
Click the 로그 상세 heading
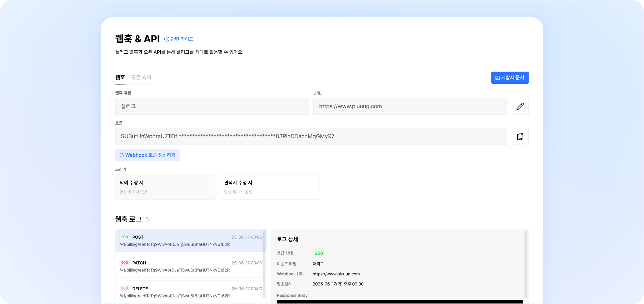pos(287,239)
